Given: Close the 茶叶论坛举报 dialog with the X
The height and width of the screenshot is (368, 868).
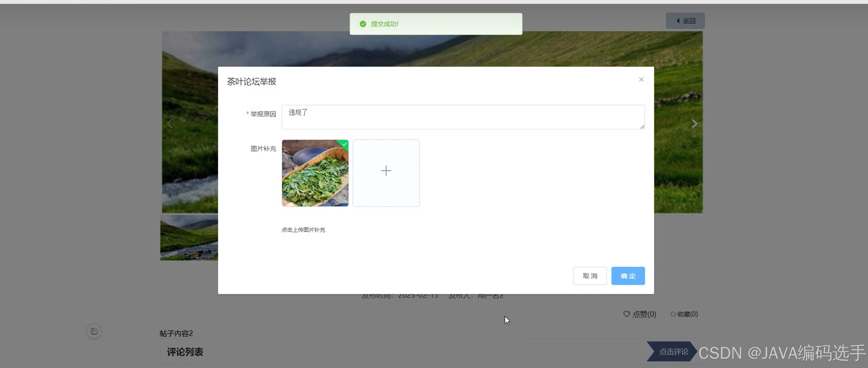Looking at the screenshot, I should [x=641, y=79].
